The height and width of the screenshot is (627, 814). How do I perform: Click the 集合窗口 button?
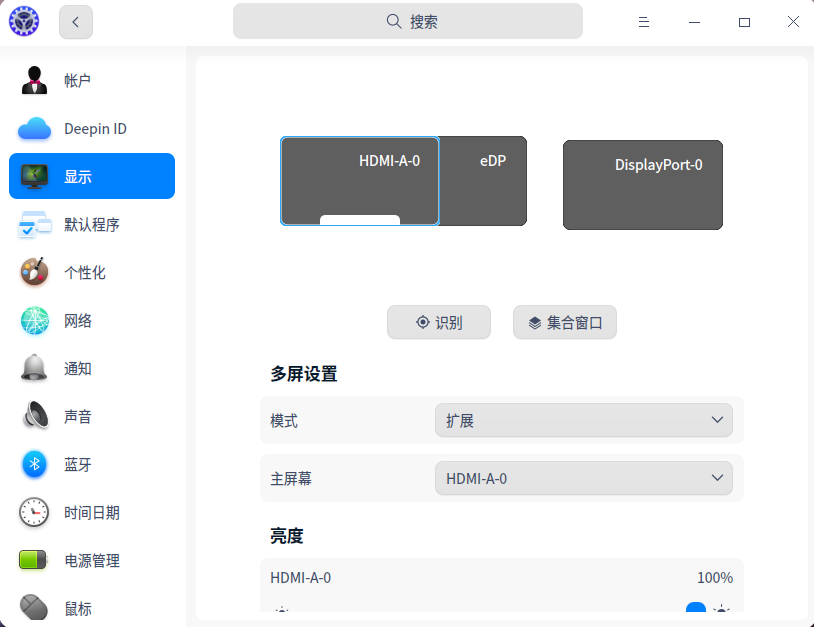pyautogui.click(x=564, y=322)
